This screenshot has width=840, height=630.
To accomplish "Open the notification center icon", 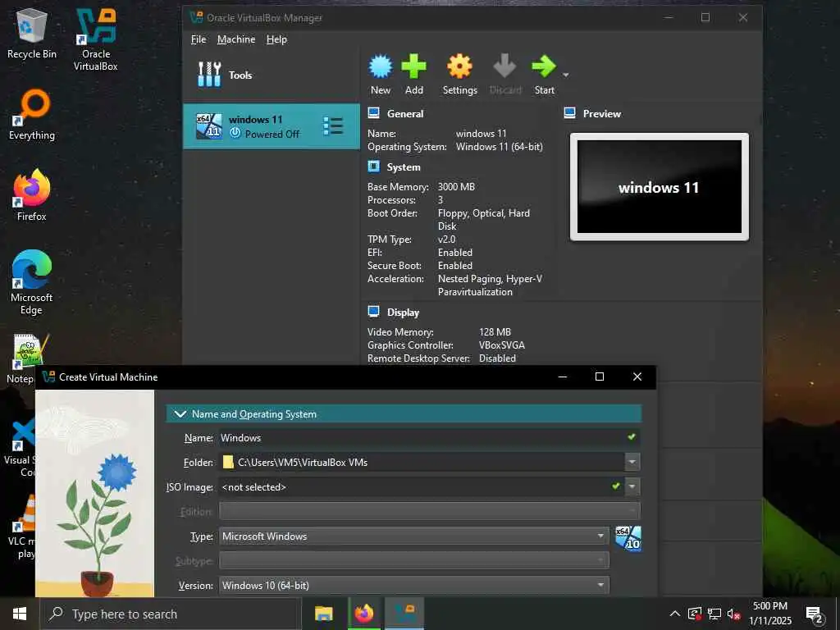I will click(x=814, y=614).
